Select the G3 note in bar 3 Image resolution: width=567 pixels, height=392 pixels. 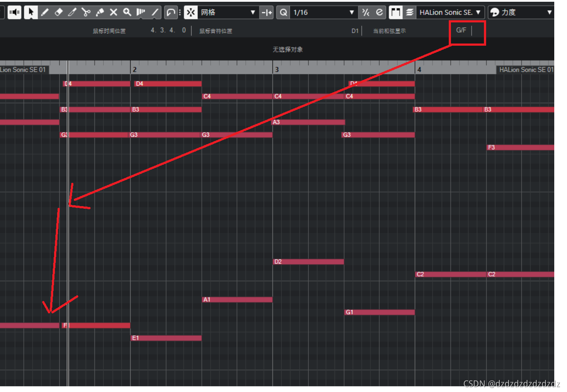point(378,135)
